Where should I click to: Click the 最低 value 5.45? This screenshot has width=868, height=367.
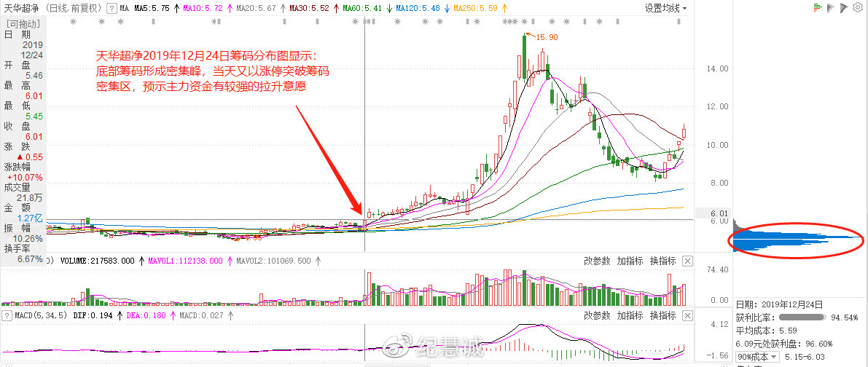[34, 116]
